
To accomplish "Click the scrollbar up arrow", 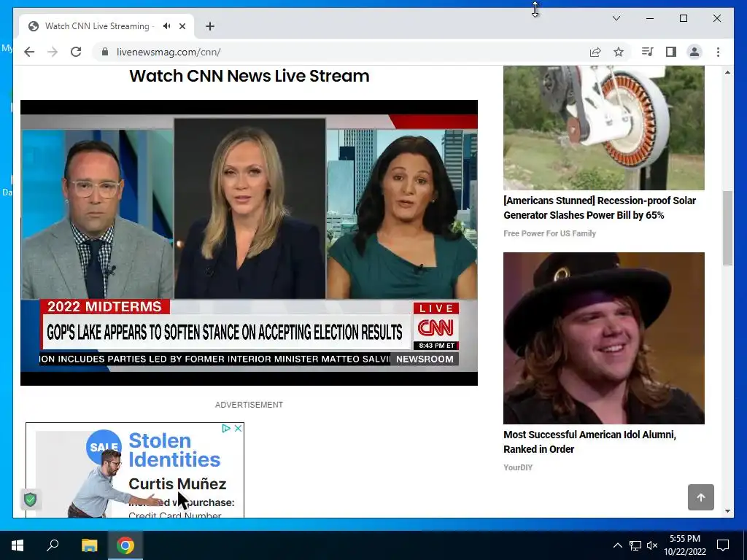I will pos(727,72).
